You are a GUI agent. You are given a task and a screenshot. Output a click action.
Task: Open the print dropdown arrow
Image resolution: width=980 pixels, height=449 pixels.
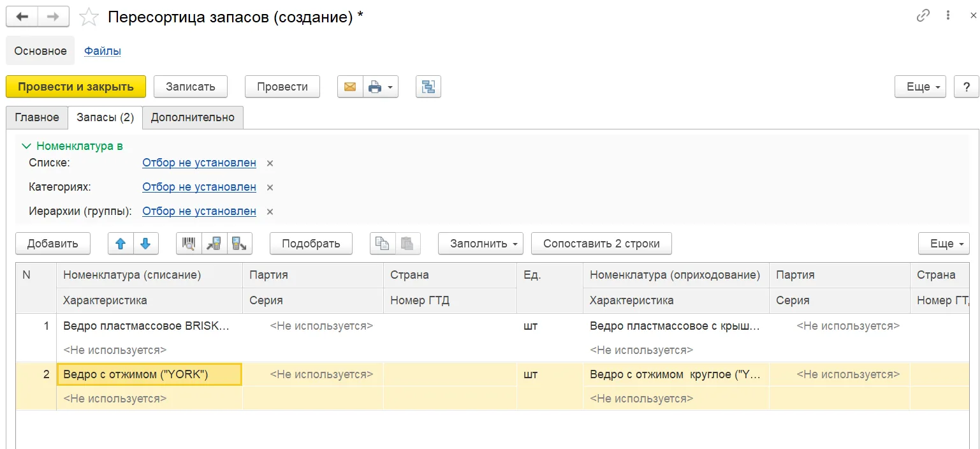pos(390,87)
